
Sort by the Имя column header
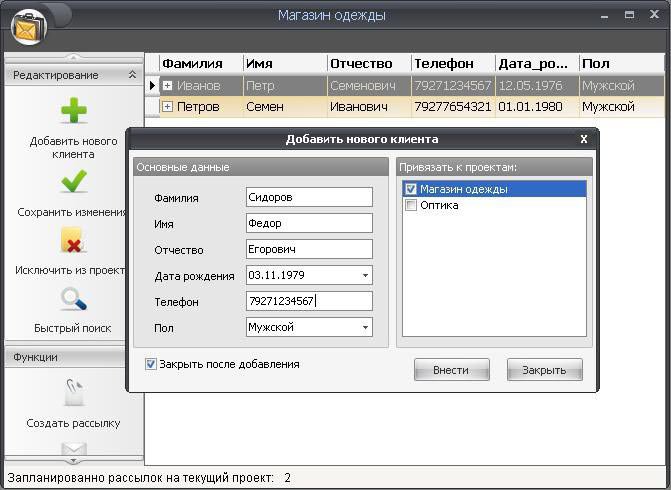285,64
